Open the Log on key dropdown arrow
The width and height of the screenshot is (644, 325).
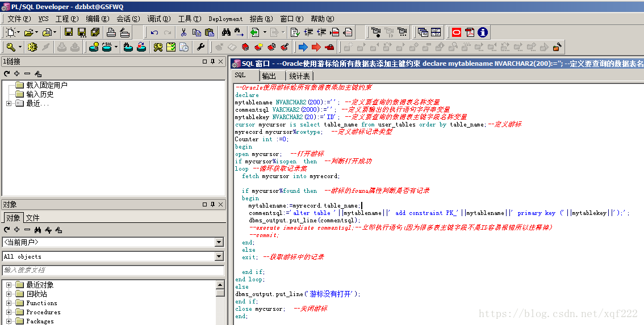[x=19, y=47]
